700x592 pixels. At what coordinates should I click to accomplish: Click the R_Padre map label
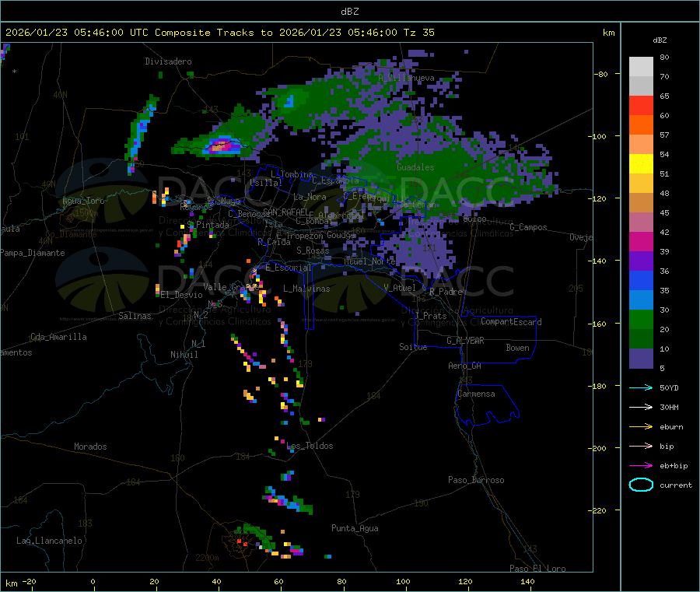pyautogui.click(x=446, y=292)
